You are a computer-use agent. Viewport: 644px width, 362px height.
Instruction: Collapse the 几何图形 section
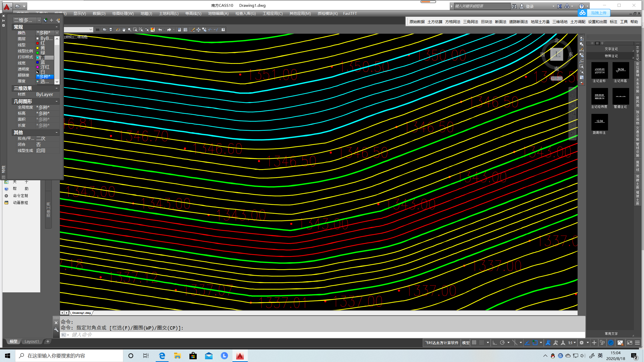point(57,101)
